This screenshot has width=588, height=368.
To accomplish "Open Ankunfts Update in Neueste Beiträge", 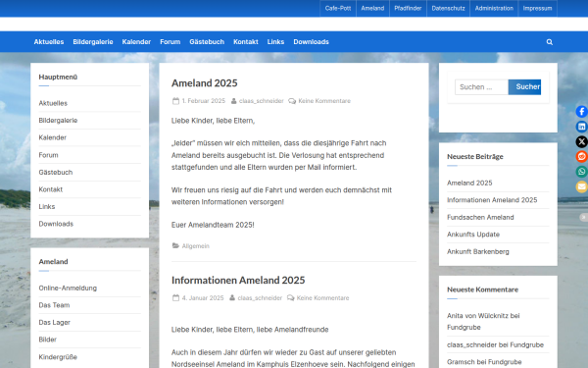I will point(473,235).
